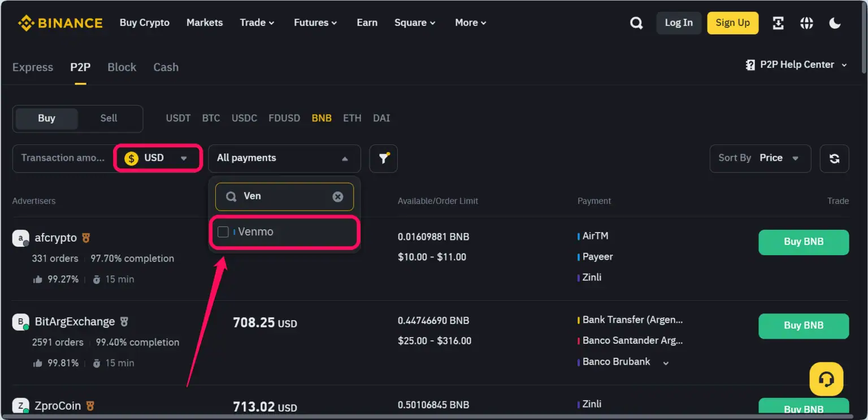
Task: Click Buy BNB on afcrypto's offer
Action: click(804, 242)
